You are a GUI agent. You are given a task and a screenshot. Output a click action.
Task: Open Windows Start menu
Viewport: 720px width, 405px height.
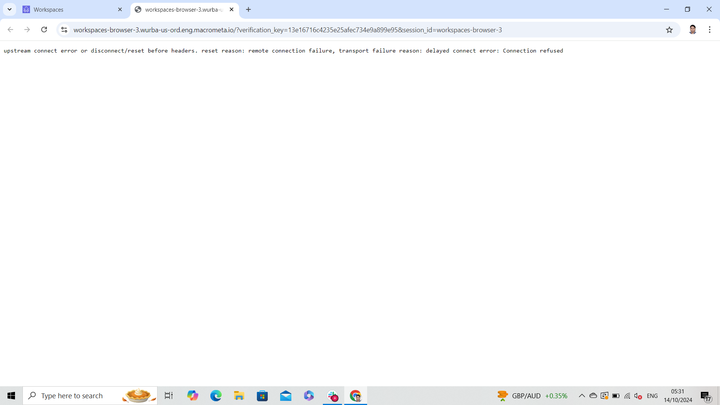(x=11, y=395)
